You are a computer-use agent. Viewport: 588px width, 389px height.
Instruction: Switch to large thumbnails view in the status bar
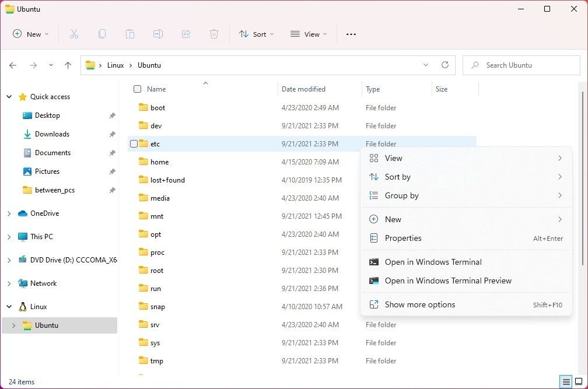pos(579,382)
